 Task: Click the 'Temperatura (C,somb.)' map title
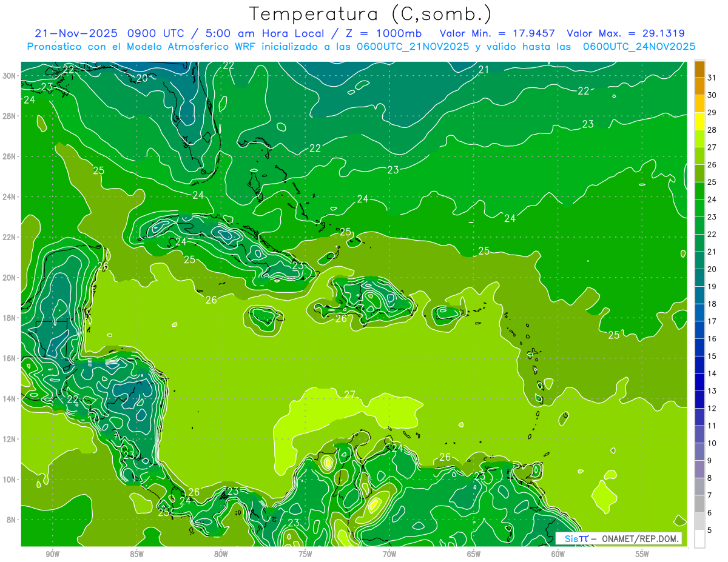pyautogui.click(x=371, y=14)
